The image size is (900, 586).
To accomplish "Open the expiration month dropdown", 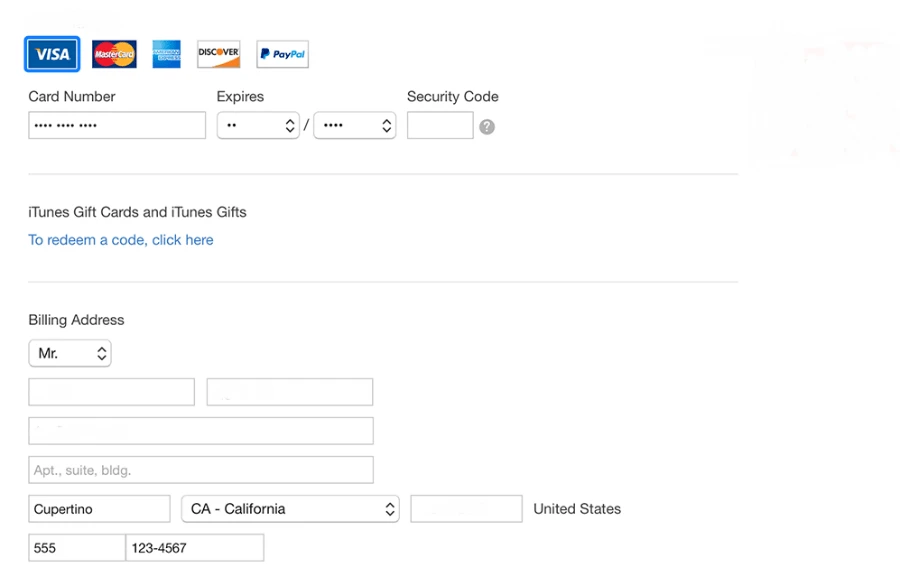I will tap(258, 126).
